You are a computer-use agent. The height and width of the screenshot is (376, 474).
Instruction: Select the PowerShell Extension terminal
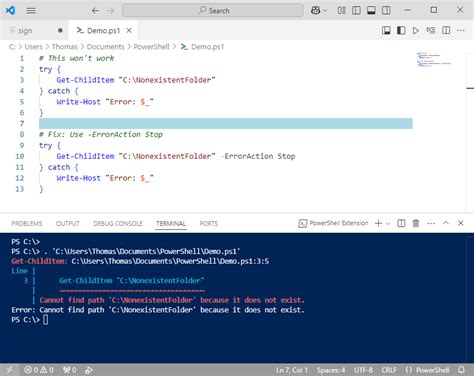pos(333,223)
